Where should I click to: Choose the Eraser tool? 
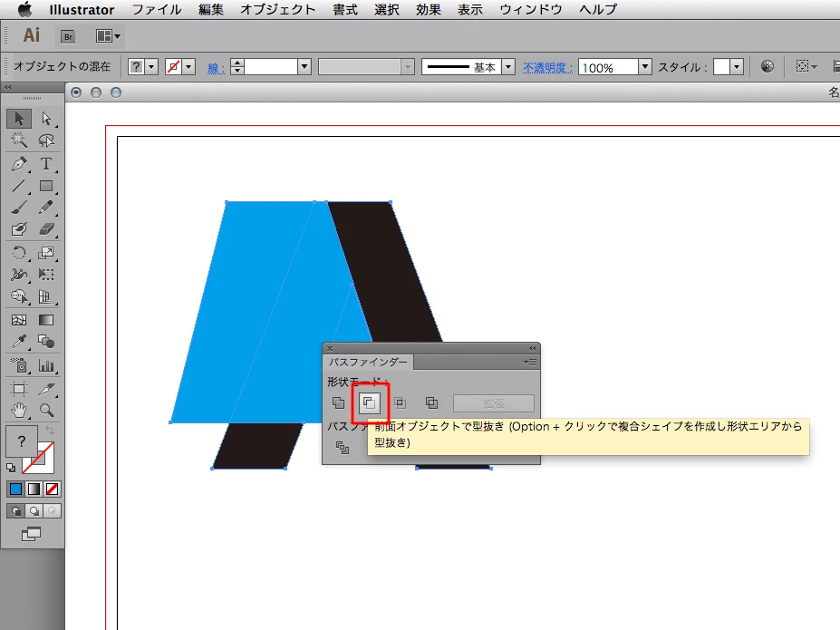(46, 230)
